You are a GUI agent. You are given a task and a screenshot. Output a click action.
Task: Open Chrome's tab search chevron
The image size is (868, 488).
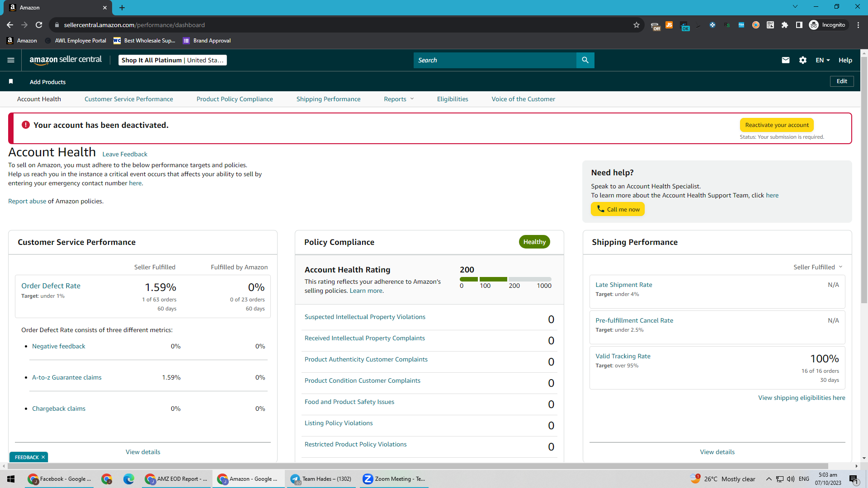tap(795, 7)
